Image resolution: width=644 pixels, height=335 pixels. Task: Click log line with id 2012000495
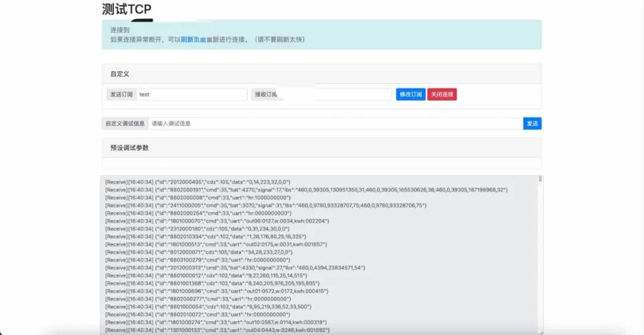click(198, 182)
